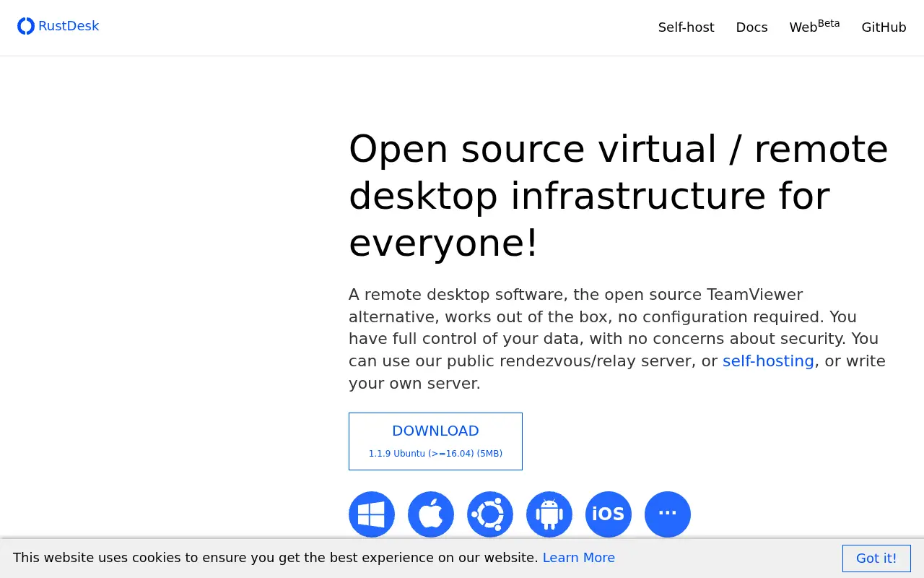Open the Learn More cookie link

[x=579, y=558]
